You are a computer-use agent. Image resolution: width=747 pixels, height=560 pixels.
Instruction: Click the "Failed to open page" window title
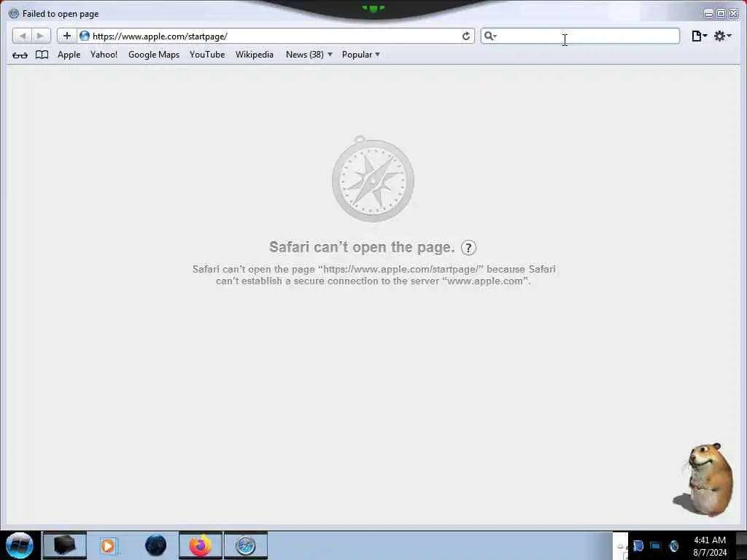(x=61, y=14)
